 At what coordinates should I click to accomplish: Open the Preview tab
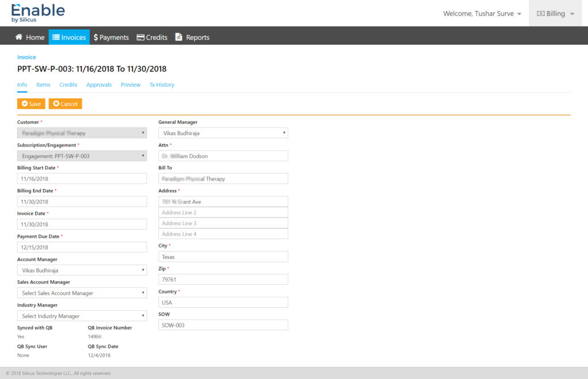(x=130, y=85)
